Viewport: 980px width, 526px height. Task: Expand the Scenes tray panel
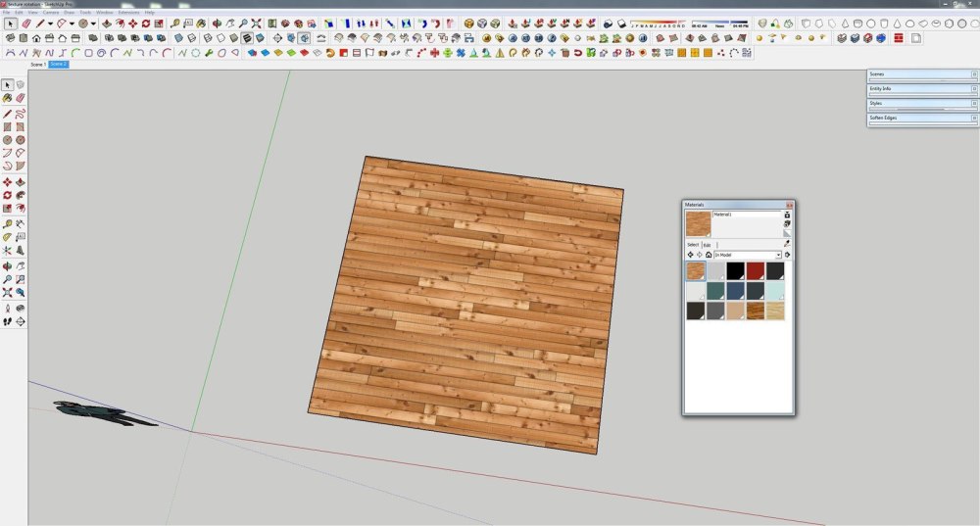pyautogui.click(x=922, y=74)
